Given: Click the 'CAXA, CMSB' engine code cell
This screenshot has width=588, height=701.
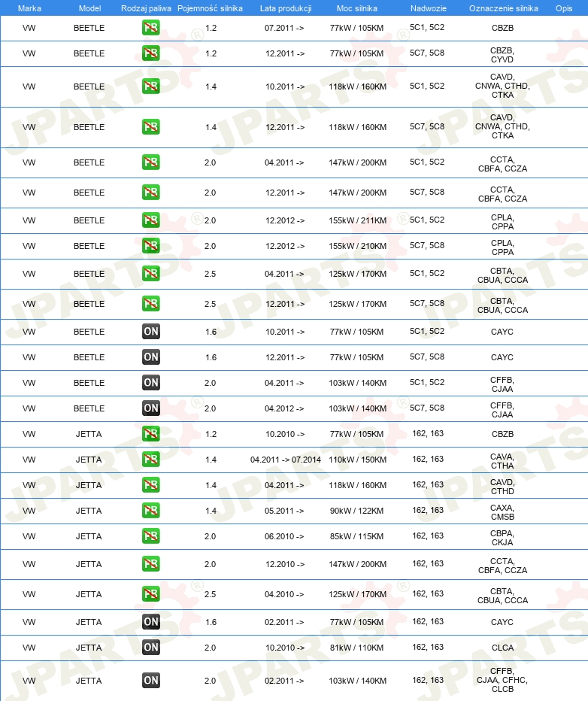Looking at the screenshot, I should (x=503, y=512).
